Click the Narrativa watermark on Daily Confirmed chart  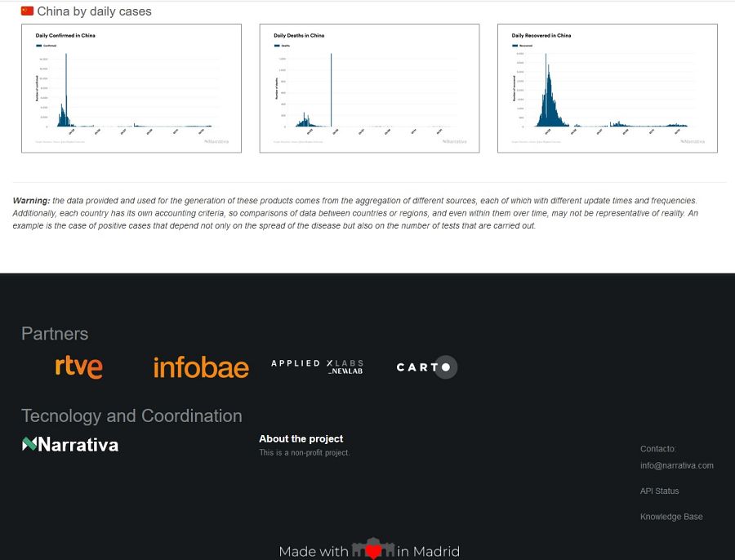tap(216, 140)
